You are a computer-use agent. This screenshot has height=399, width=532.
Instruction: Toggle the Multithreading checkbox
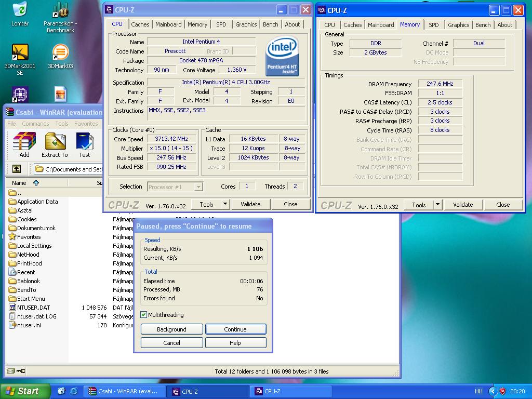144,314
